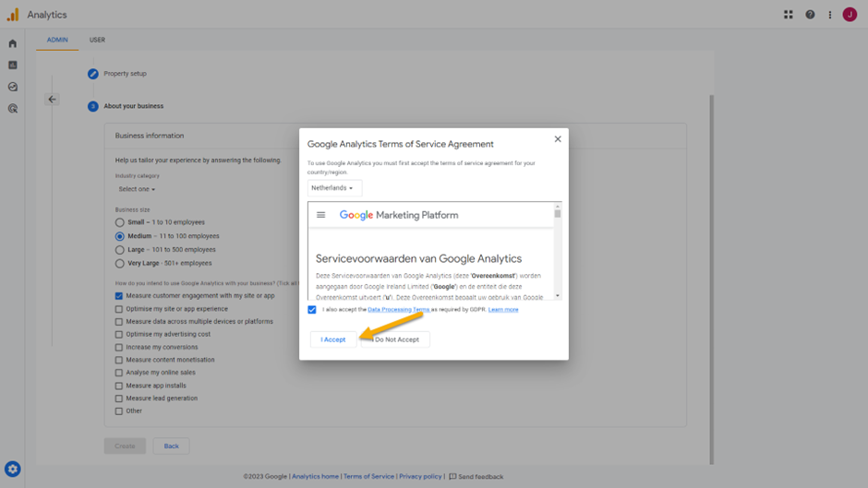
Task: Open the Industry category Select one dropdown
Action: tap(137, 189)
